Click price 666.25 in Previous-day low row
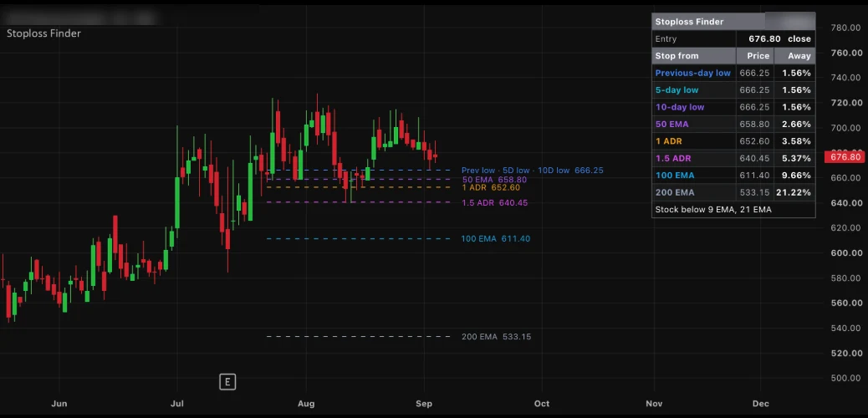 click(754, 73)
